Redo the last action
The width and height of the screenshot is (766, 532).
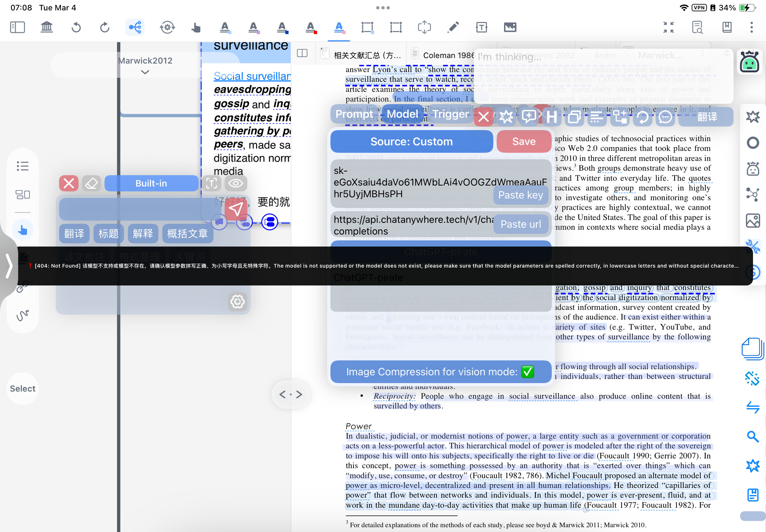[105, 27]
